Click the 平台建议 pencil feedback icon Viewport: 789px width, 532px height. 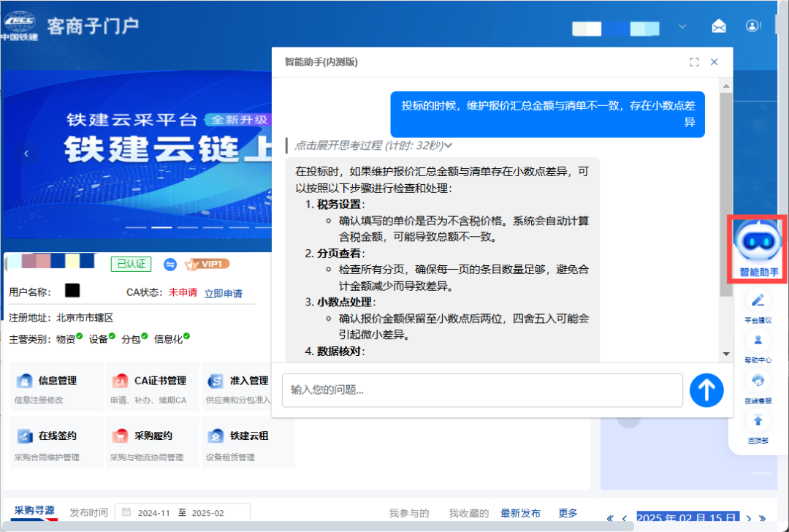pyautogui.click(x=758, y=300)
